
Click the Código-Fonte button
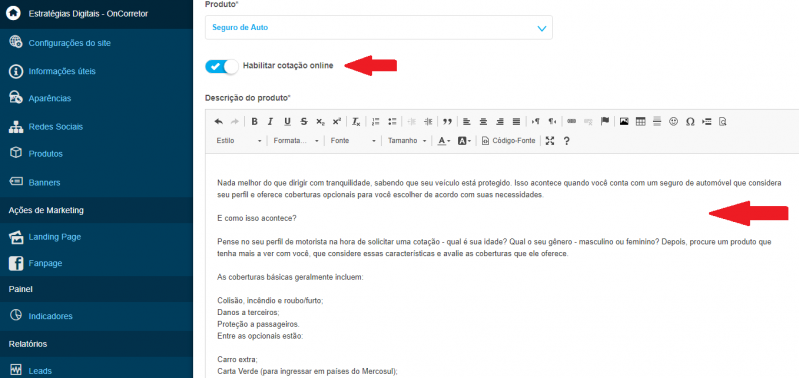tap(509, 141)
